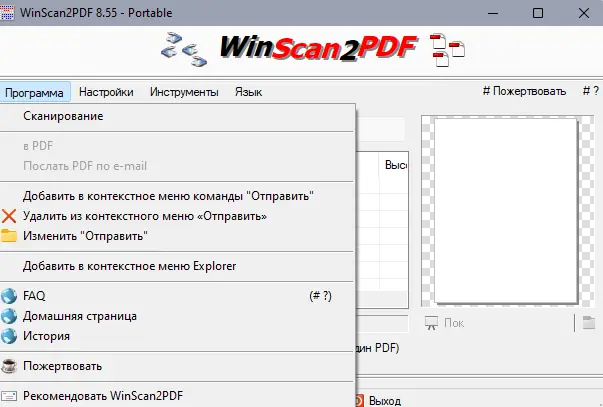Click the globe icon beside История
Screen dimensions: 603x407
pos(9,336)
